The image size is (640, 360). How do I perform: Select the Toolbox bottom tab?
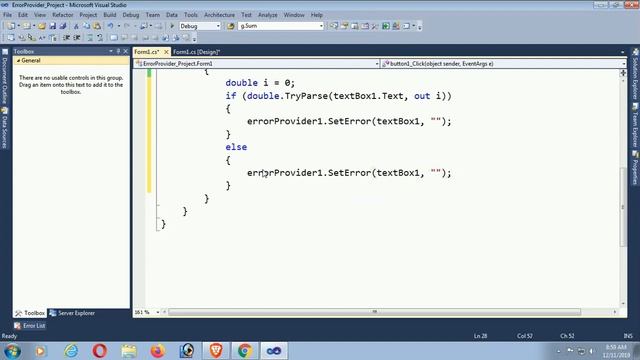click(30, 313)
